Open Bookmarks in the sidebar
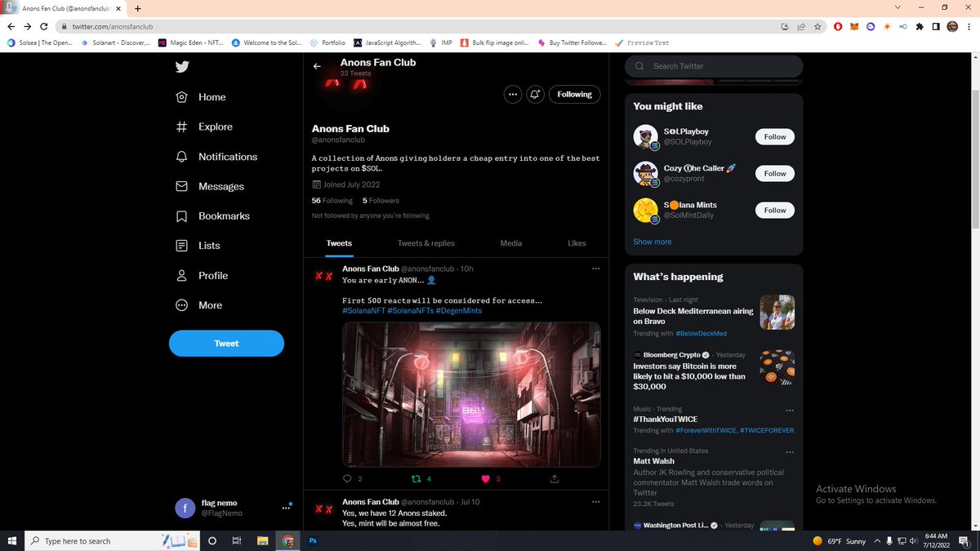The height and width of the screenshot is (551, 980). pyautogui.click(x=212, y=216)
